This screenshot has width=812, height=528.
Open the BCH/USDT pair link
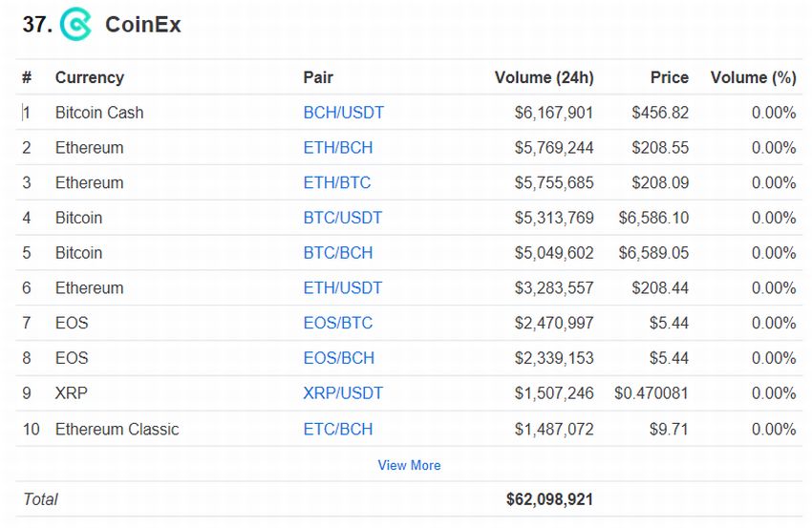coord(343,113)
